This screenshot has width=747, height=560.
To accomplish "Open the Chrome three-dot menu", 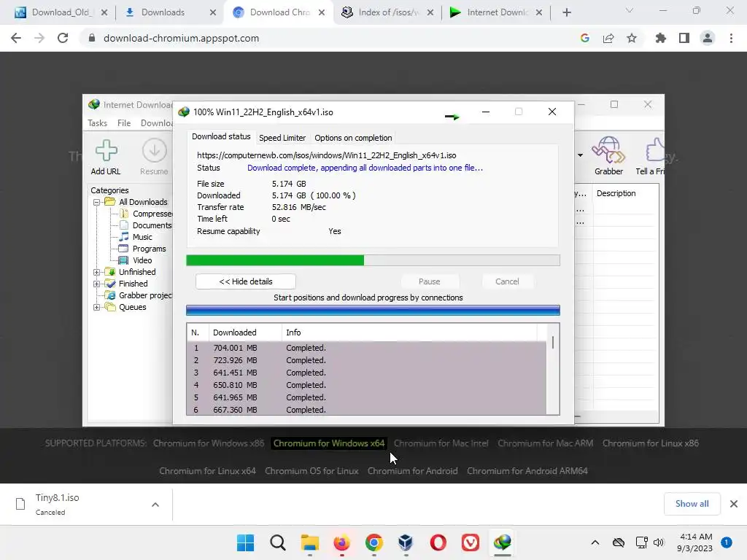I will point(731,38).
